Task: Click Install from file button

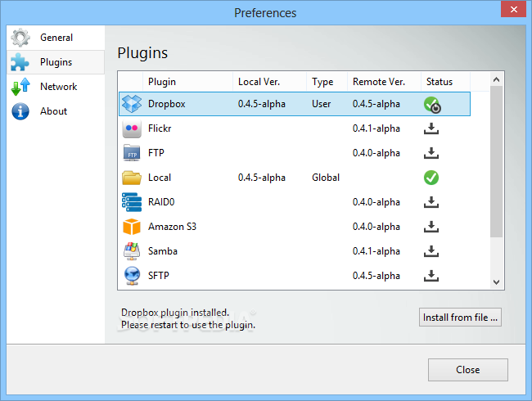Action: (460, 318)
